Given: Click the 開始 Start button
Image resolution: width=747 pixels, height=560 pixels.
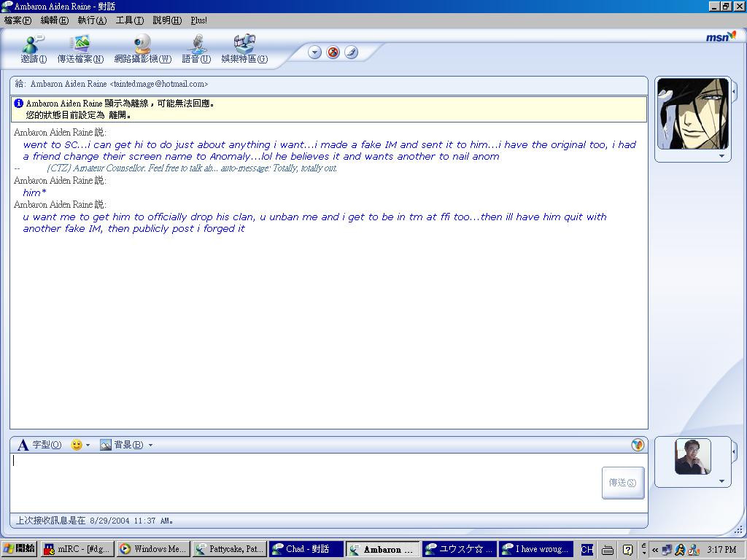Looking at the screenshot, I should [19, 549].
